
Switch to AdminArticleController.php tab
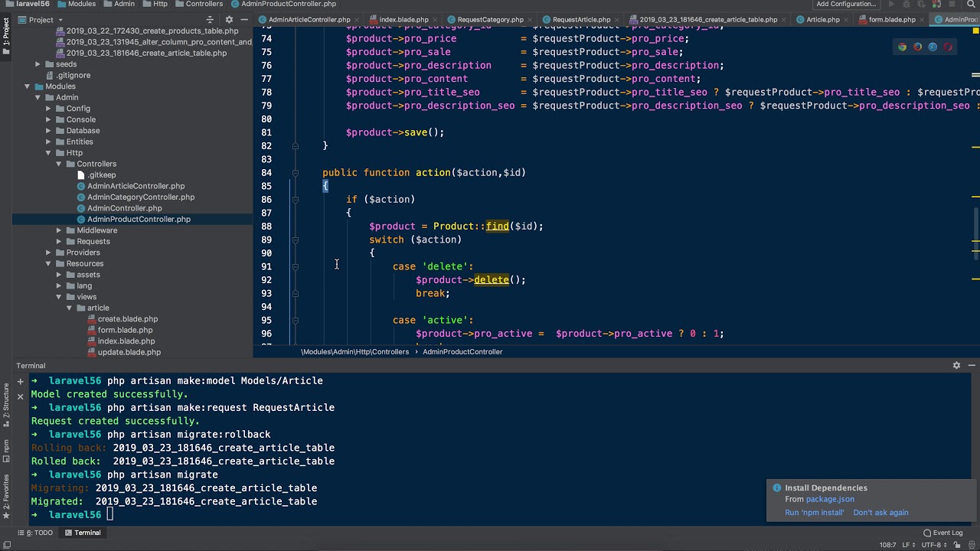coord(309,20)
